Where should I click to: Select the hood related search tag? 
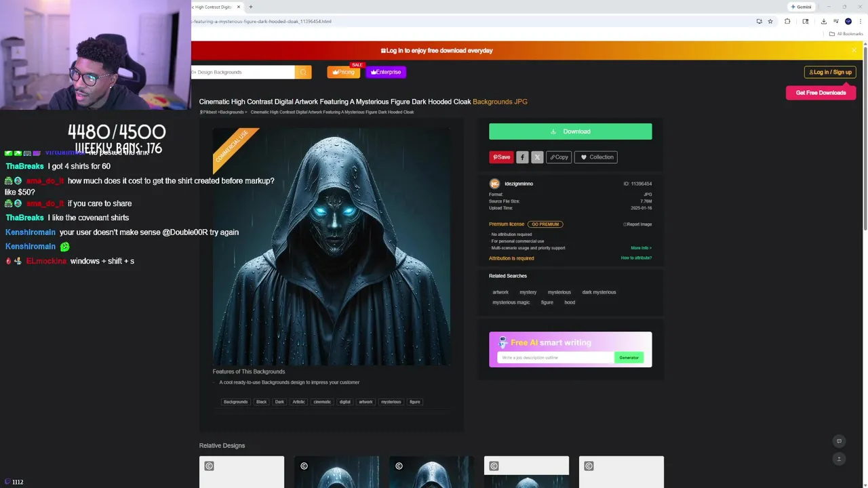tap(570, 302)
